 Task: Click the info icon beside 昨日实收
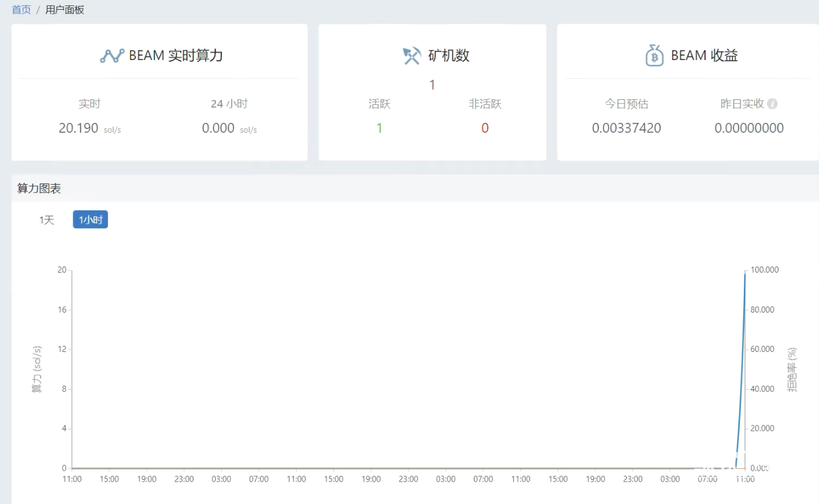pyautogui.click(x=772, y=104)
